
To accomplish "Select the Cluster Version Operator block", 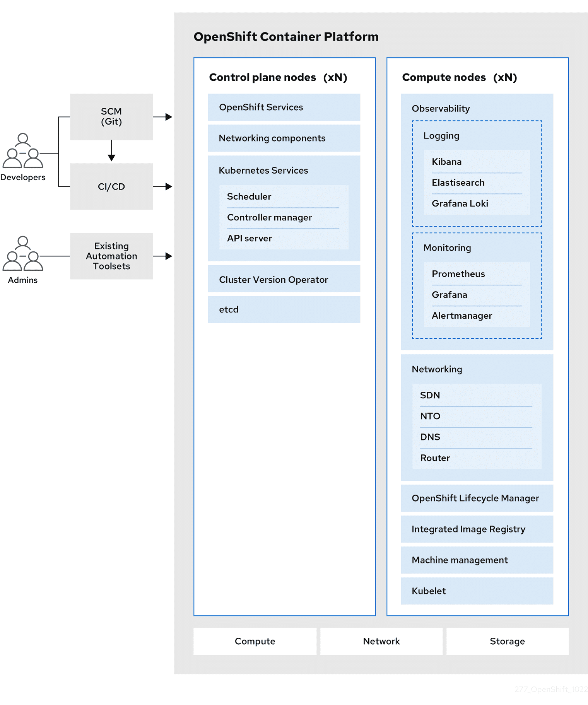I will [284, 278].
